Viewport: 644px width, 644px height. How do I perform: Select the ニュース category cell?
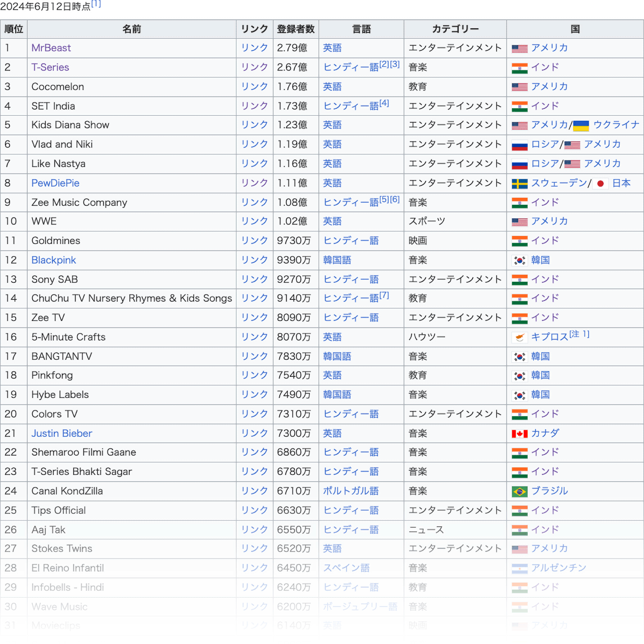pos(455,530)
